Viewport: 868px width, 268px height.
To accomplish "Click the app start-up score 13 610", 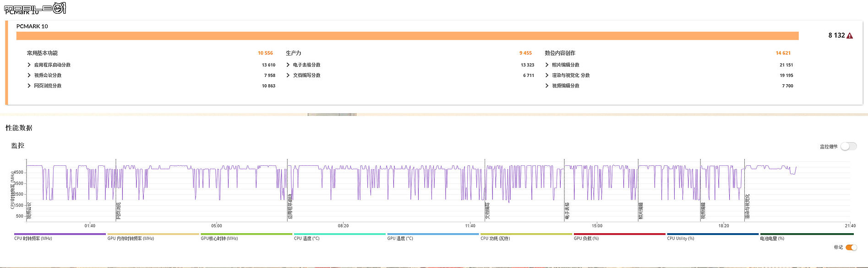I will [268, 65].
